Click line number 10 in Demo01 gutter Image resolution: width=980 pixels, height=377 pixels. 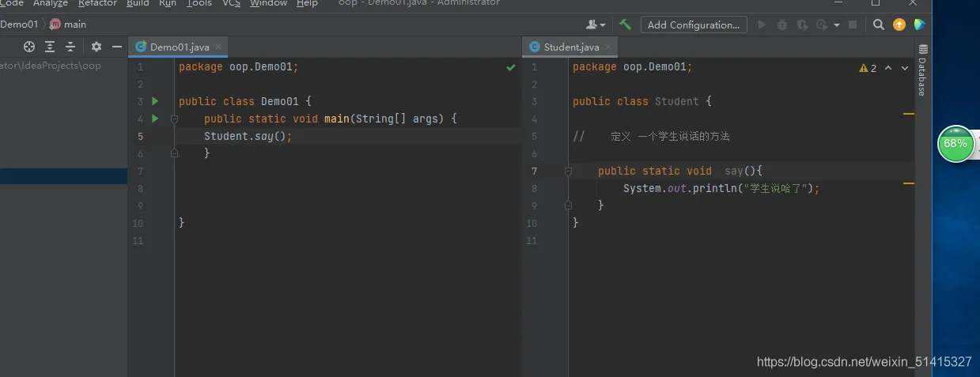(x=139, y=223)
